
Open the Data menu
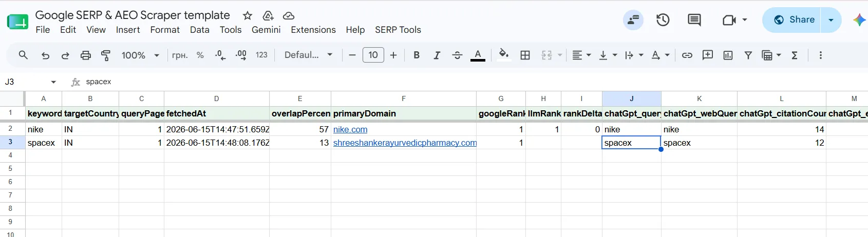[x=200, y=30]
